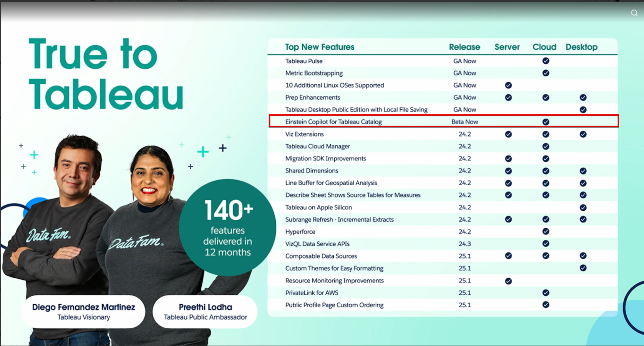Click the Cloud checkmark for Hyperforce
The image size is (644, 346).
point(545,231)
